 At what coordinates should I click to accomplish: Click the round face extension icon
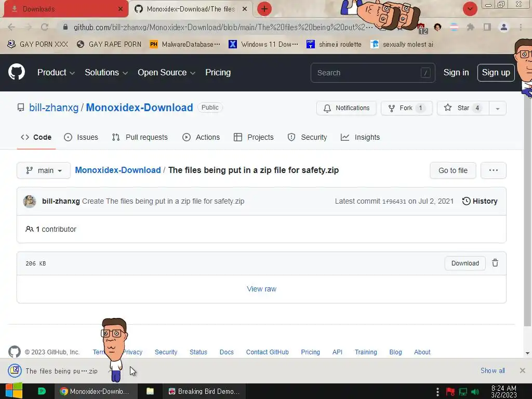click(x=437, y=27)
